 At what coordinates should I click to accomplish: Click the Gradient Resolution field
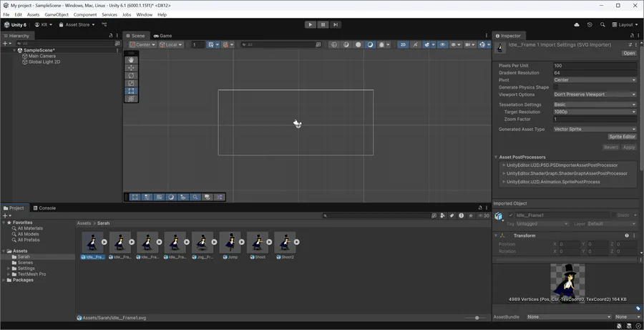595,73
